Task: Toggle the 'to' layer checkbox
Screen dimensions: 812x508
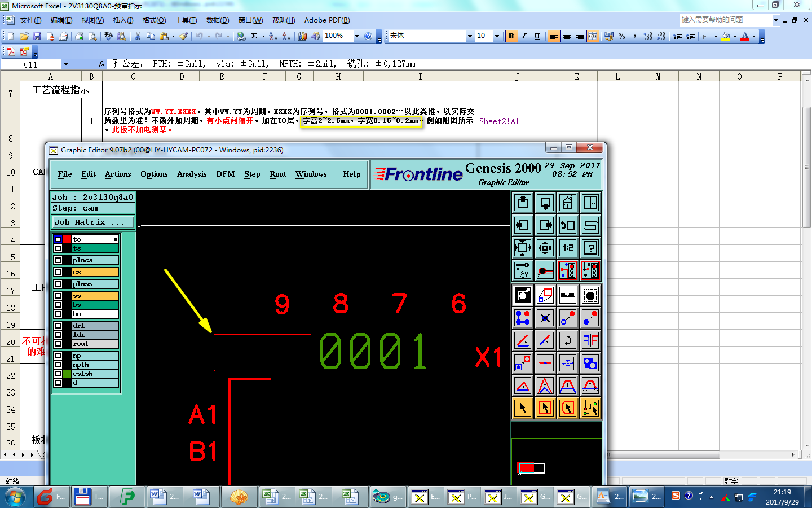Action: coord(58,239)
